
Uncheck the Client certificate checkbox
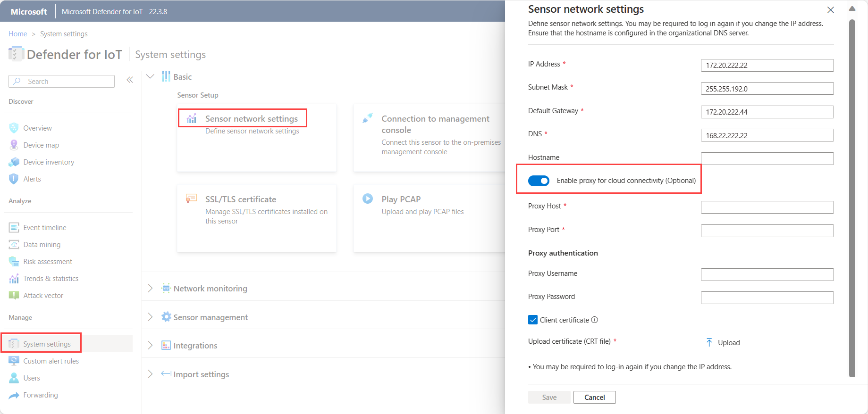533,320
